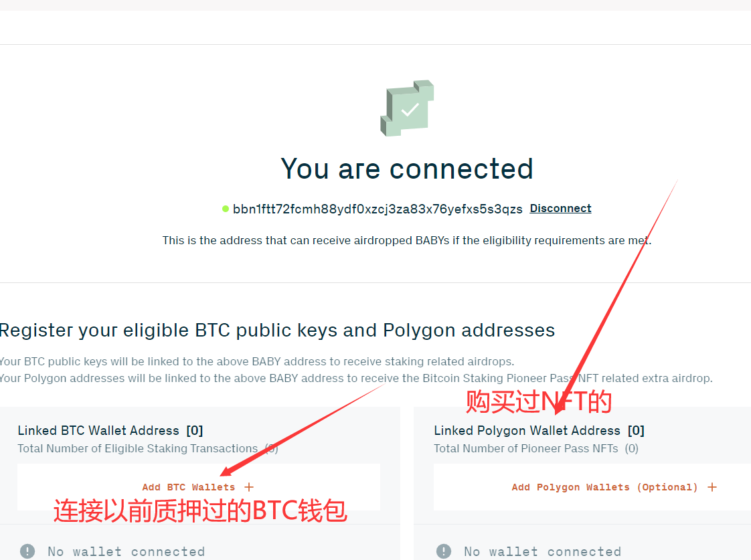
Task: Click the BTC wallet count [0] badge
Action: point(195,431)
